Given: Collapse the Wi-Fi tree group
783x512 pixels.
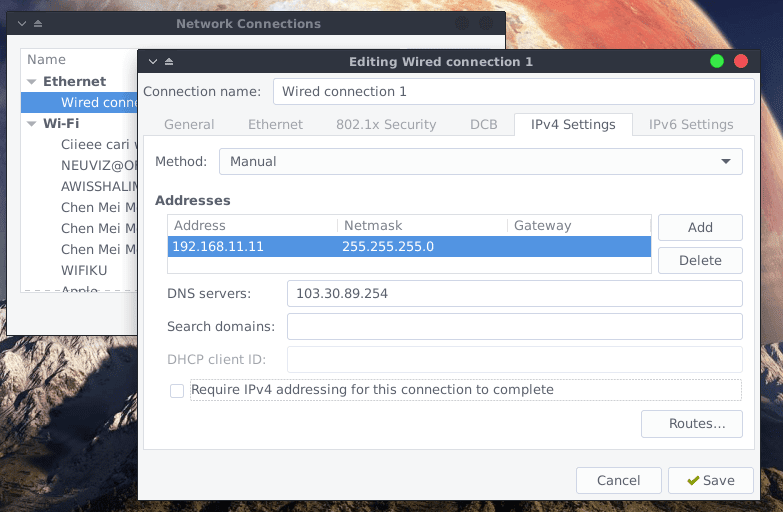Looking at the screenshot, I should 32,123.
